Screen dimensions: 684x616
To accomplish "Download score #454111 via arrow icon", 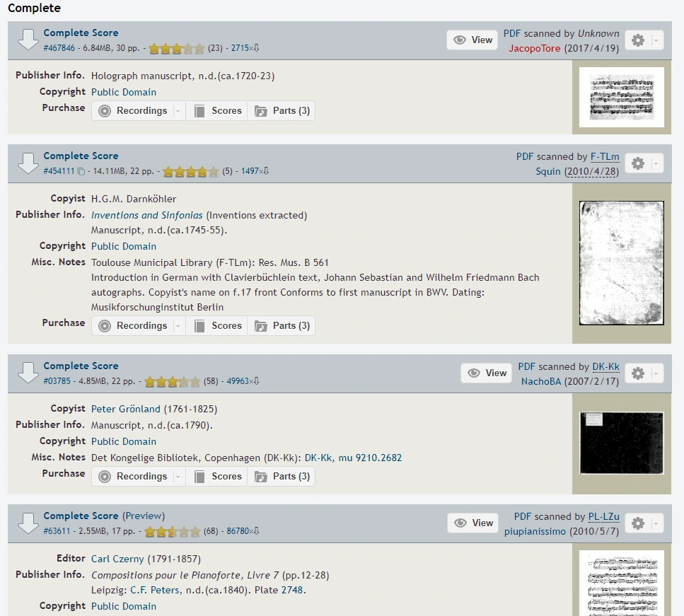I will (x=28, y=163).
